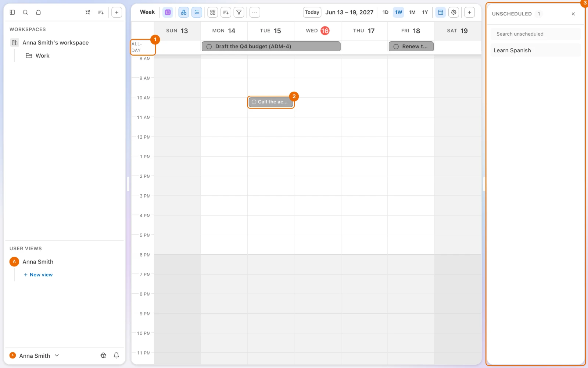588x368 pixels.
Task: Open sidebar sort options icon
Action: point(101,12)
